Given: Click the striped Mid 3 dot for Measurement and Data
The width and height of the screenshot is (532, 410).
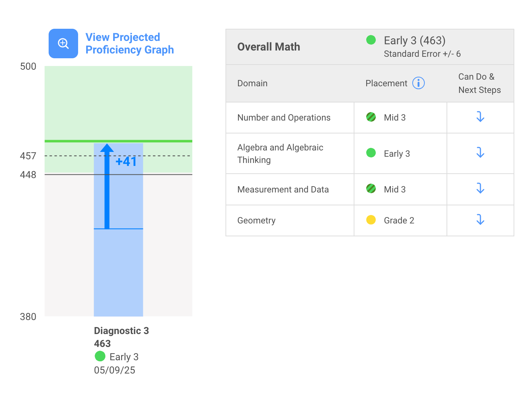Looking at the screenshot, I should pos(371,188).
